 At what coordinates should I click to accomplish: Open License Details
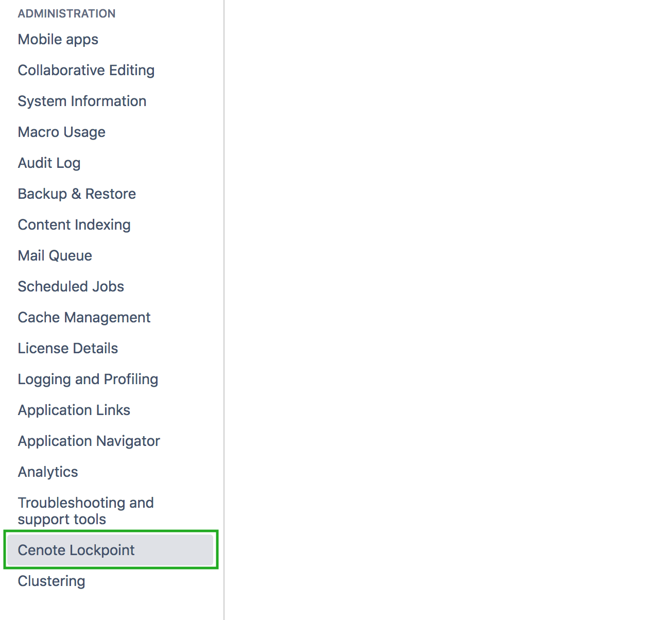click(67, 349)
